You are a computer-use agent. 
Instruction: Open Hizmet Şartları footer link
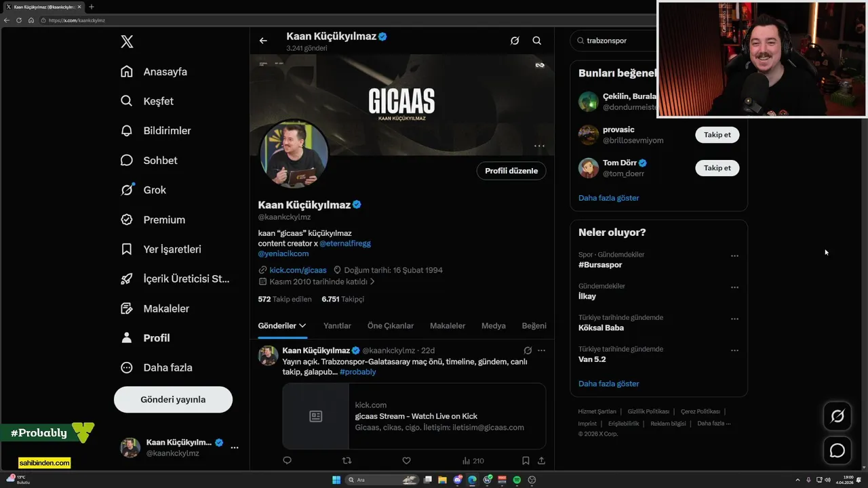coord(597,411)
